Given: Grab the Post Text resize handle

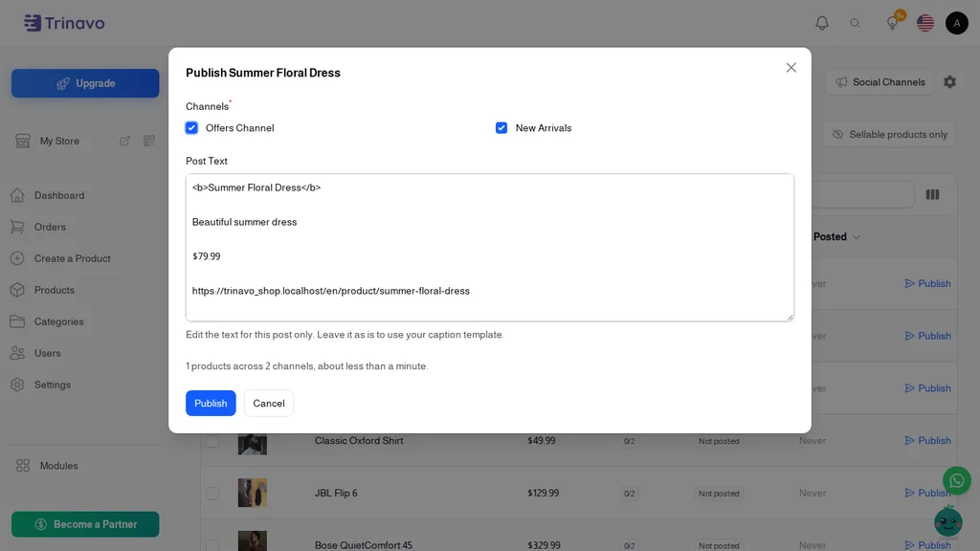Looking at the screenshot, I should pos(790,318).
